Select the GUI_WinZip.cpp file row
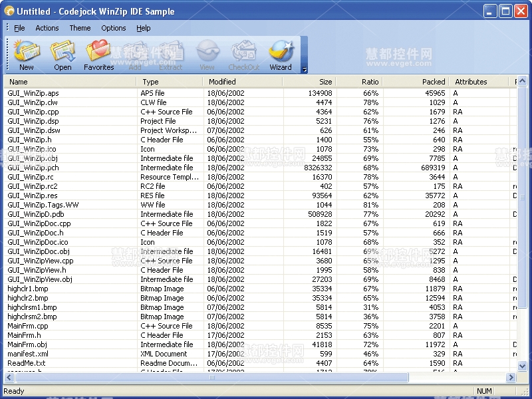The width and height of the screenshot is (532, 399). coord(261,112)
